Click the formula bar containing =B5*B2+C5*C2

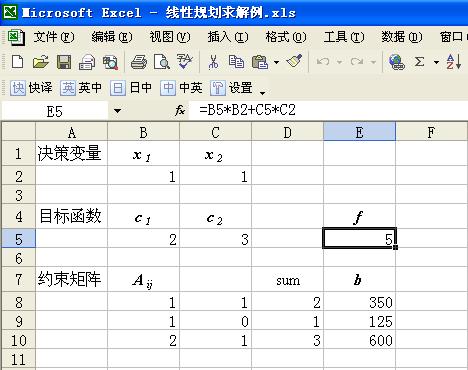click(328, 110)
